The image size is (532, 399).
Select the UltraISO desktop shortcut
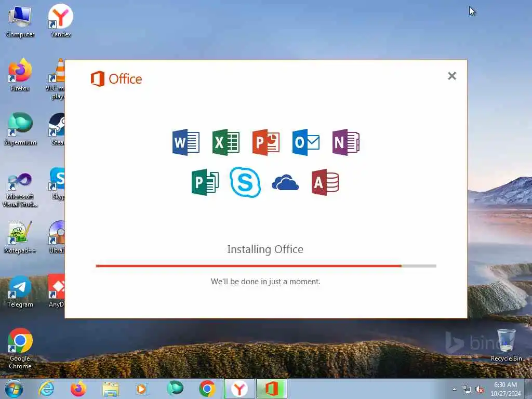pos(57,237)
